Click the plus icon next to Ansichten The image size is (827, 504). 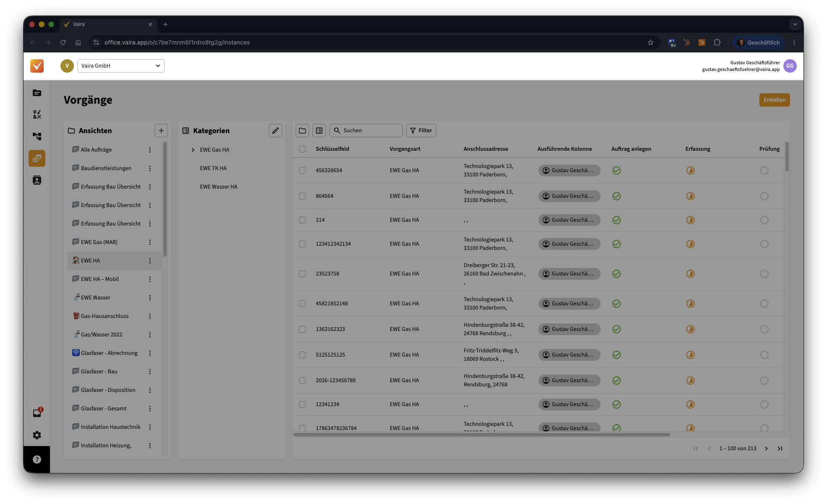tap(161, 131)
